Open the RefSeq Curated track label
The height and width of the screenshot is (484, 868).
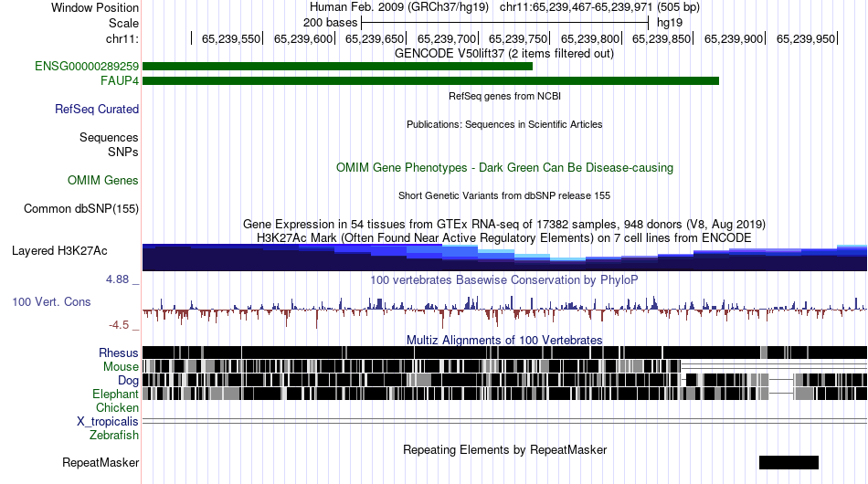97,109
